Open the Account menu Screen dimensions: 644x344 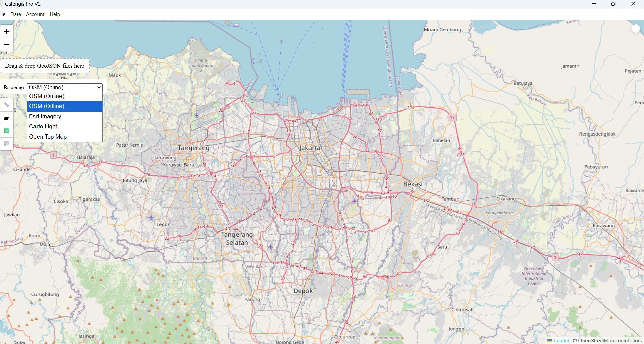tap(35, 14)
